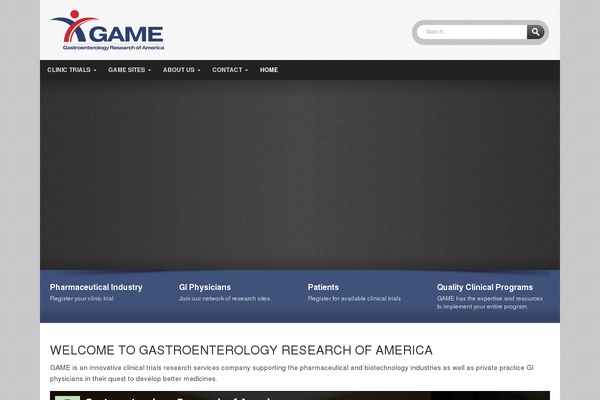The height and width of the screenshot is (400, 600).
Task: Select the Patients heading link
Action: (x=323, y=287)
